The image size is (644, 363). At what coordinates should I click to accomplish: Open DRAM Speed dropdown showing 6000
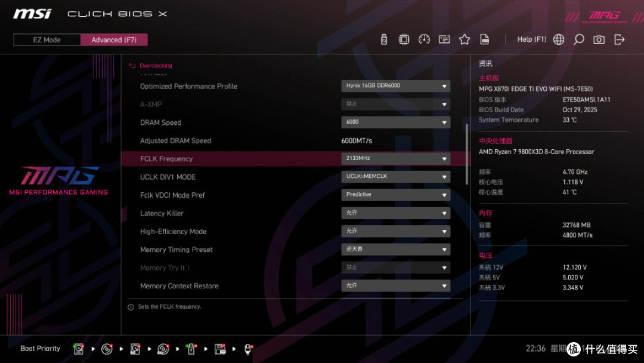(395, 122)
